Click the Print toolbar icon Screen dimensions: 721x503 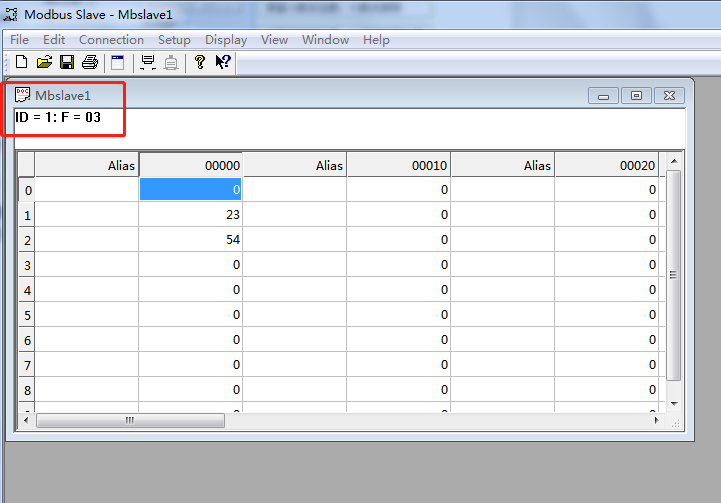[90, 62]
